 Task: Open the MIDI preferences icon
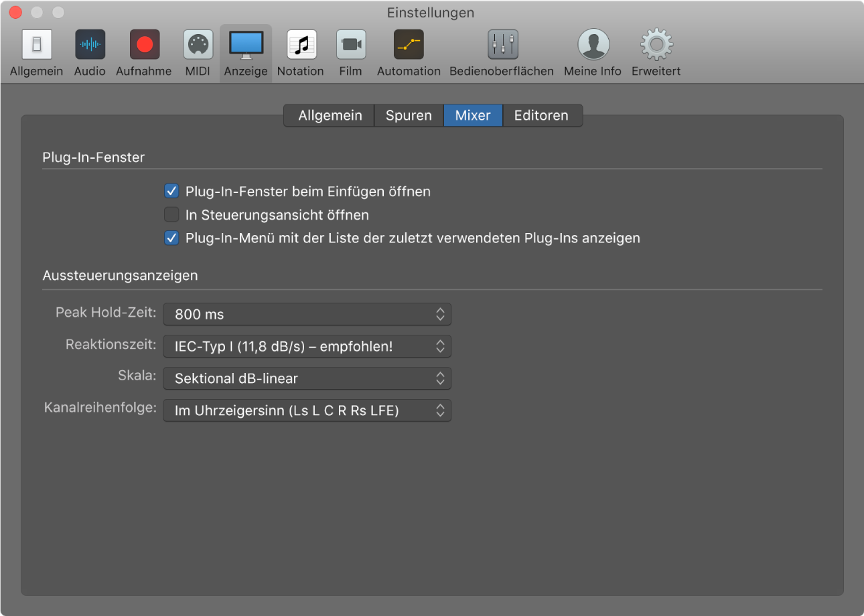(x=198, y=45)
